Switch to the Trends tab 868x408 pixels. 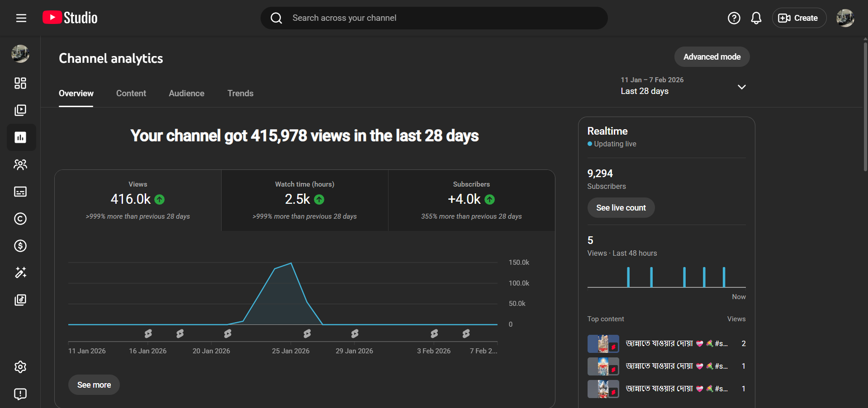(x=240, y=94)
